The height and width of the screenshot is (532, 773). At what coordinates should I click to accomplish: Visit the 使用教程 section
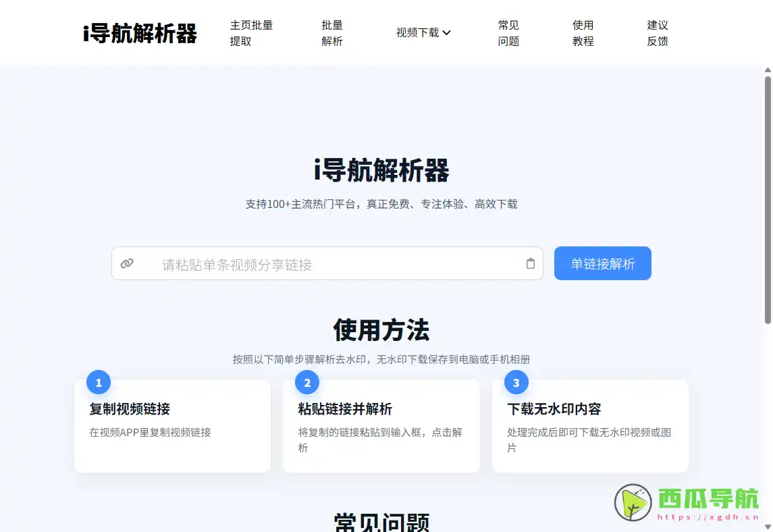[x=583, y=32]
